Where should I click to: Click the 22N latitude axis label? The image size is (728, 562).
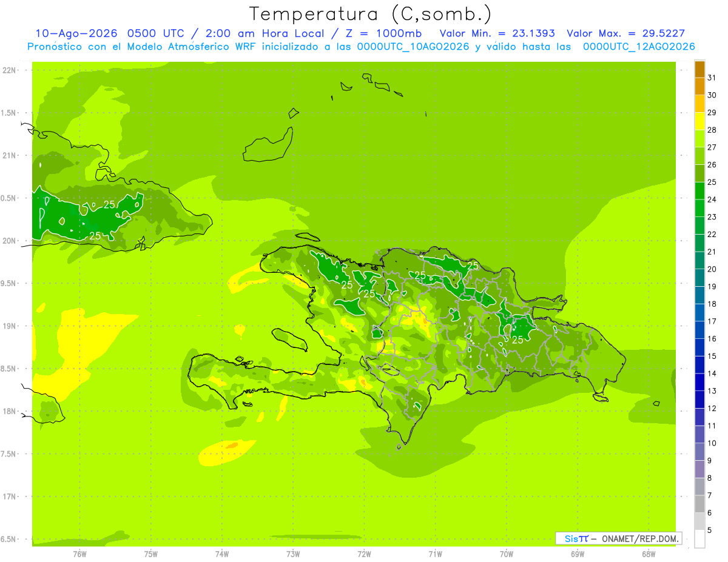point(10,70)
